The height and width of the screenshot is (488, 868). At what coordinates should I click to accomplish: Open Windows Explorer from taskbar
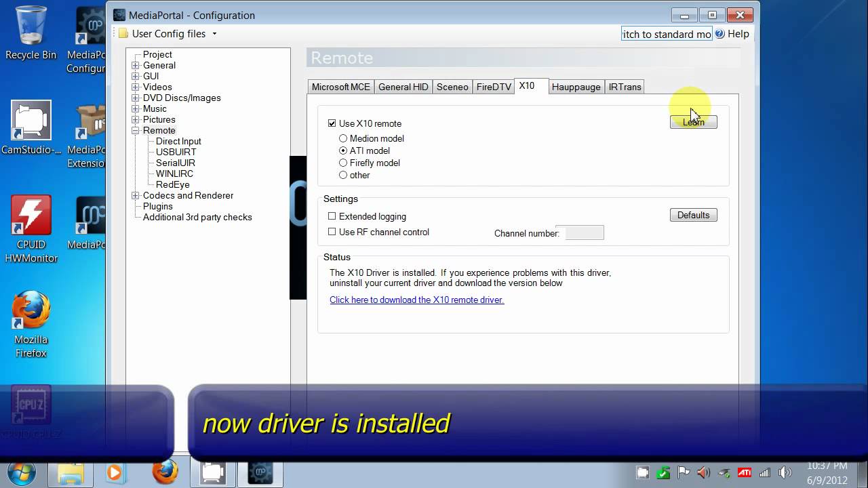click(x=70, y=472)
